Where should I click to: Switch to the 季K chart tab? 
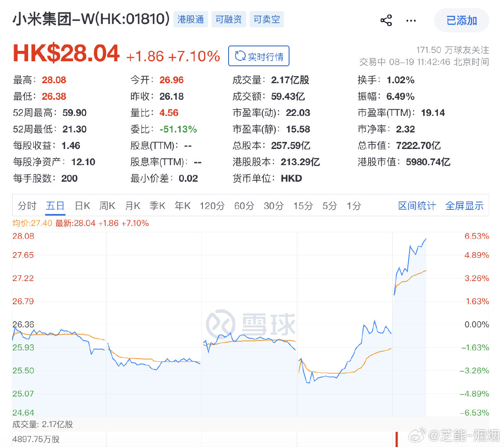(157, 206)
